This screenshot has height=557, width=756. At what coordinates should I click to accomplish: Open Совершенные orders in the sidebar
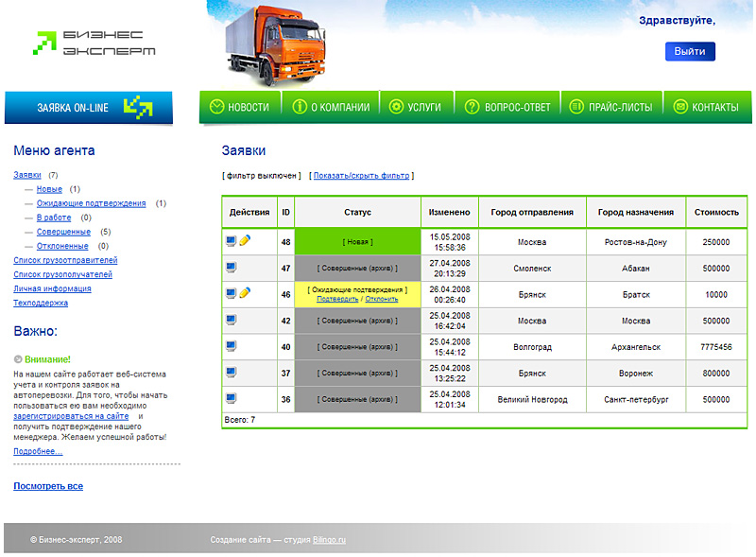pyautogui.click(x=63, y=232)
